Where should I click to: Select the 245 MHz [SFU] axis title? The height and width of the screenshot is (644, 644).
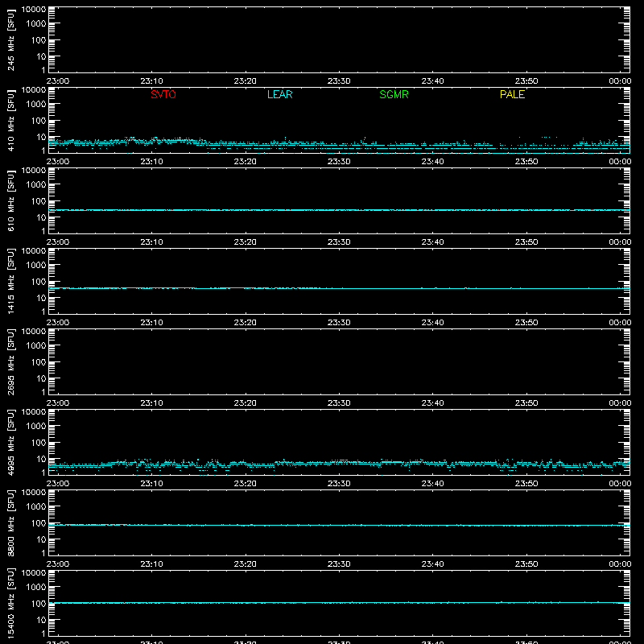pyautogui.click(x=10, y=39)
